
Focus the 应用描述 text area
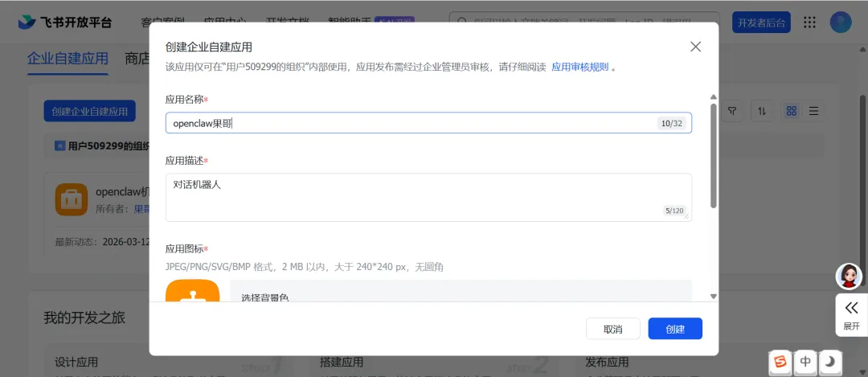click(x=428, y=198)
